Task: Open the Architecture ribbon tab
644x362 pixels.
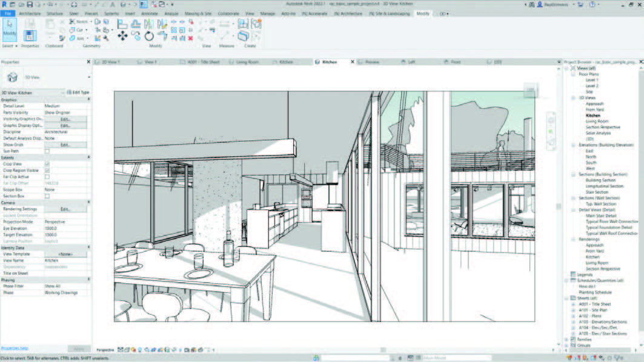Action: coord(30,13)
